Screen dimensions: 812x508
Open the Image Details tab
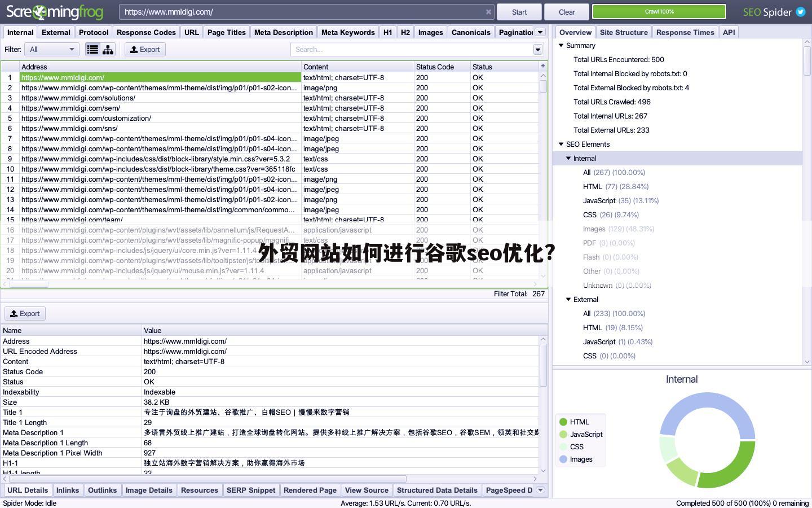(149, 490)
